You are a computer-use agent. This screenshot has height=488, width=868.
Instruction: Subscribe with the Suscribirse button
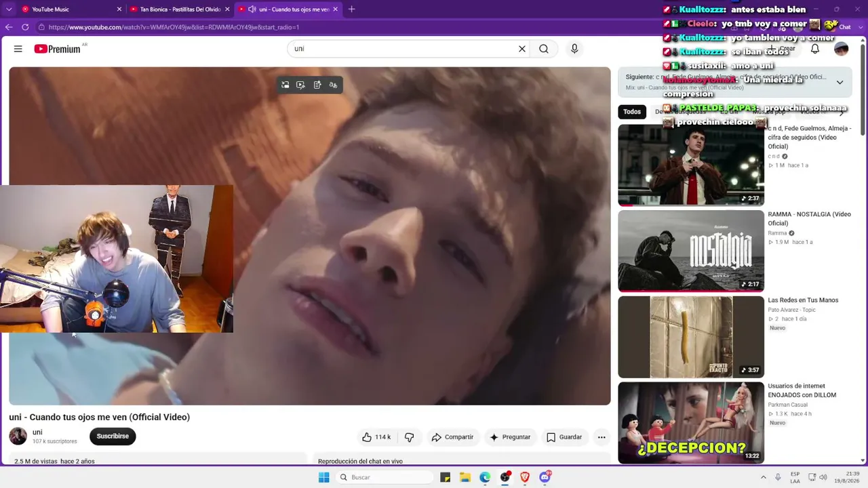[113, 436]
